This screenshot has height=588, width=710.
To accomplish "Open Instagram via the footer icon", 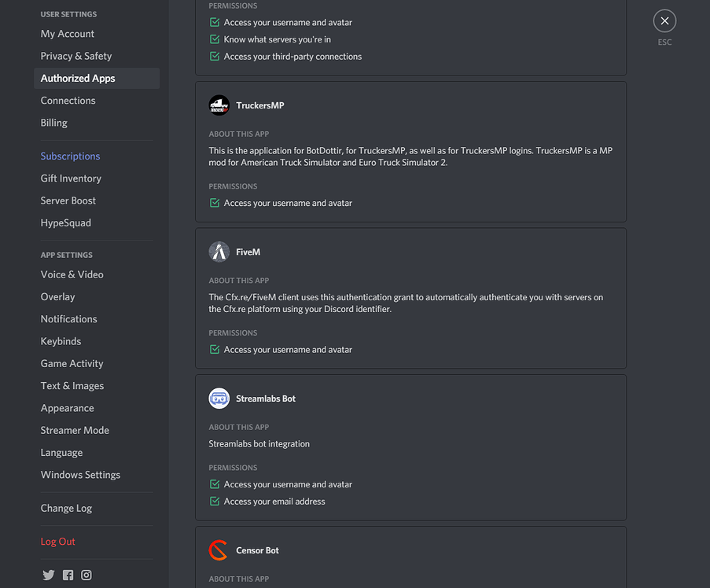I will click(86, 575).
